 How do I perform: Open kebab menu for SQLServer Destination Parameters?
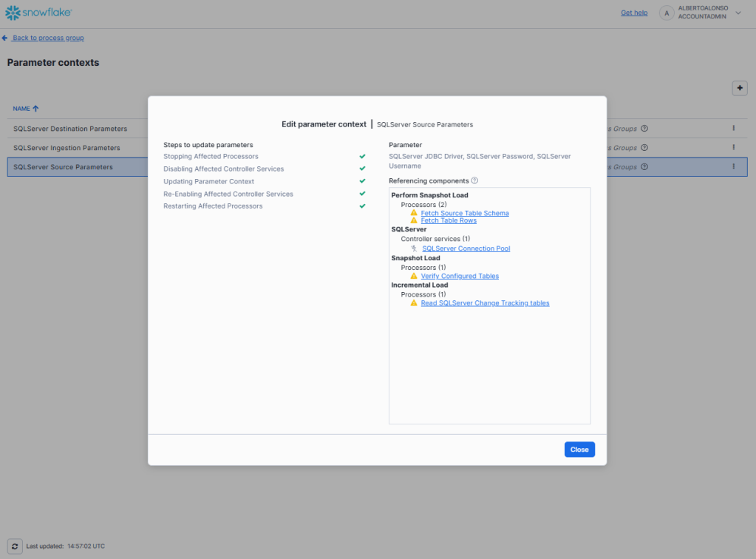point(733,128)
